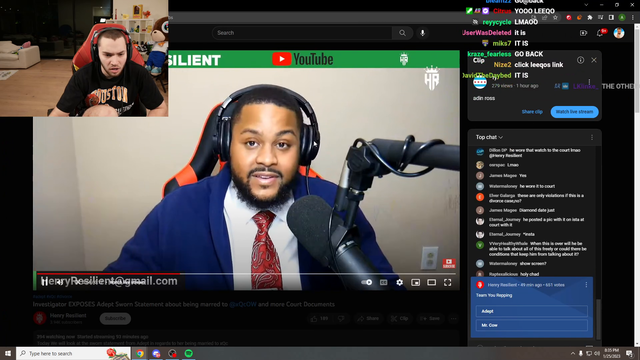Image resolution: width=640 pixels, height=360 pixels.
Task: Click the red video progress bar
Action: [x=108, y=273]
